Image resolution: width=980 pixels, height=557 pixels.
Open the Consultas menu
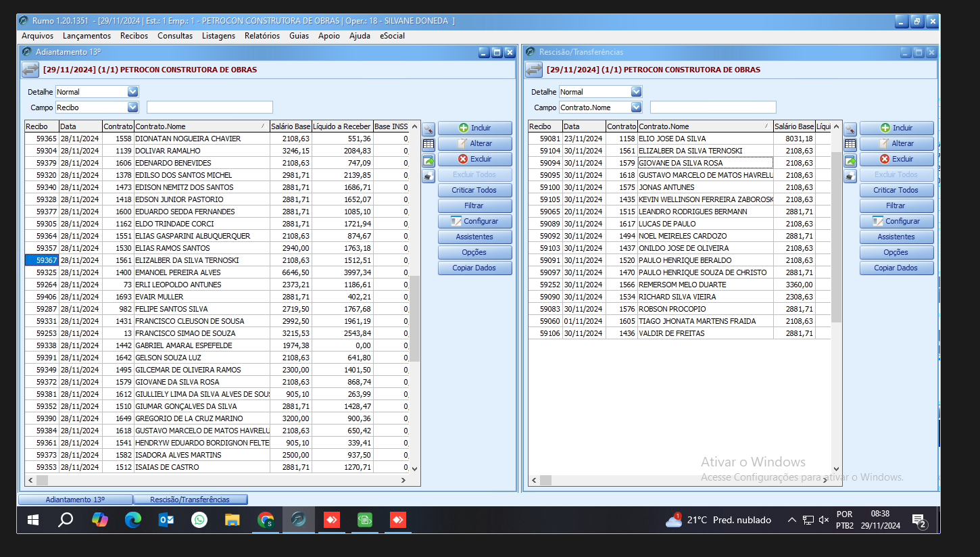click(175, 36)
